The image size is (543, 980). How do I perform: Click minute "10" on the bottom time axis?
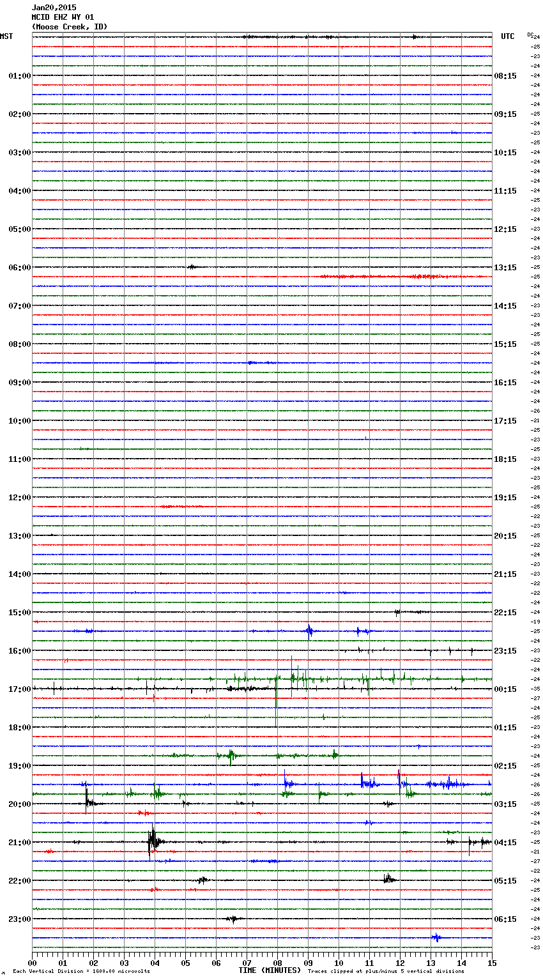point(339,963)
